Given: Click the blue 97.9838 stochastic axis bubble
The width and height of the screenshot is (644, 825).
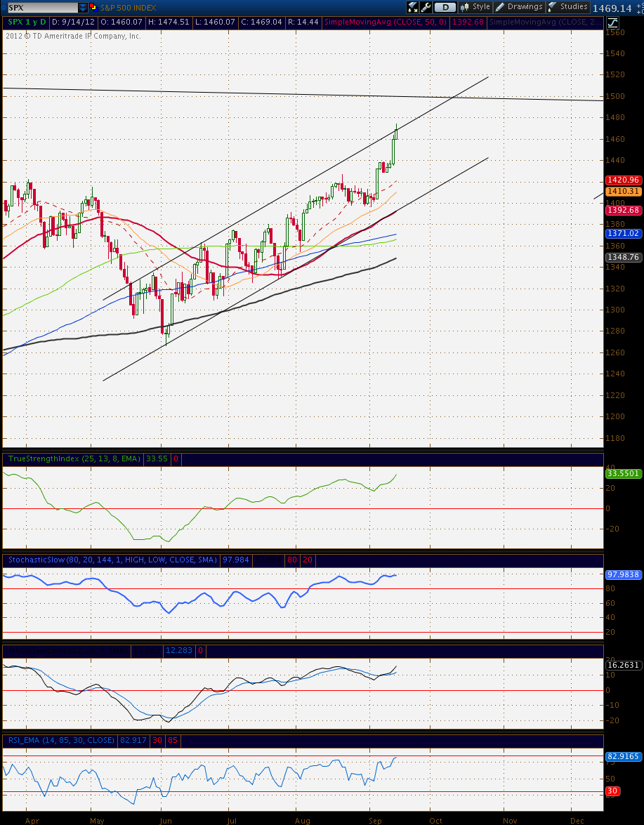Looking at the screenshot, I should 624,574.
